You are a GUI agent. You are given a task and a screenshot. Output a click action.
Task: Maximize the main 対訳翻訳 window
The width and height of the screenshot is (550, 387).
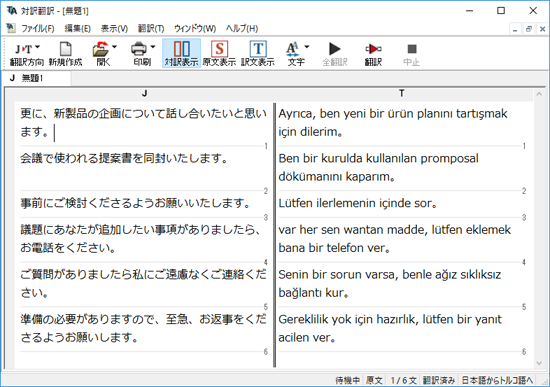pyautogui.click(x=501, y=11)
